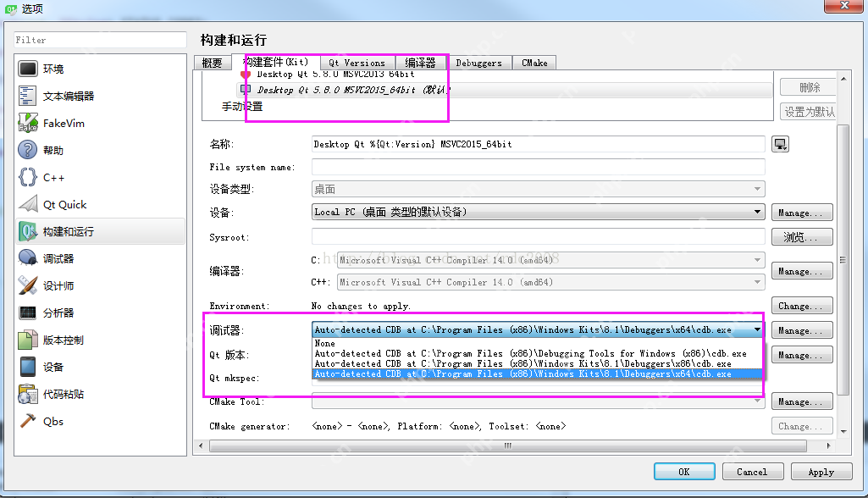Switch to the 构建套件(Kit) tab
868x498 pixels.
pos(276,62)
